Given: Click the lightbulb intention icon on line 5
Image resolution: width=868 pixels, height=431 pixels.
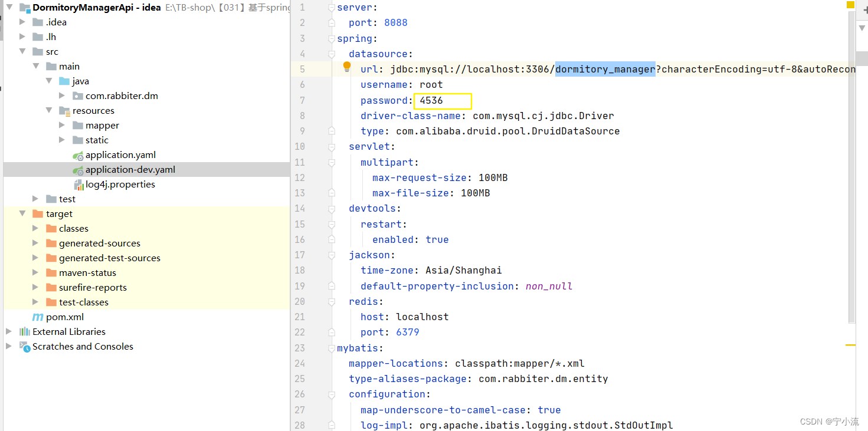Looking at the screenshot, I should point(347,67).
